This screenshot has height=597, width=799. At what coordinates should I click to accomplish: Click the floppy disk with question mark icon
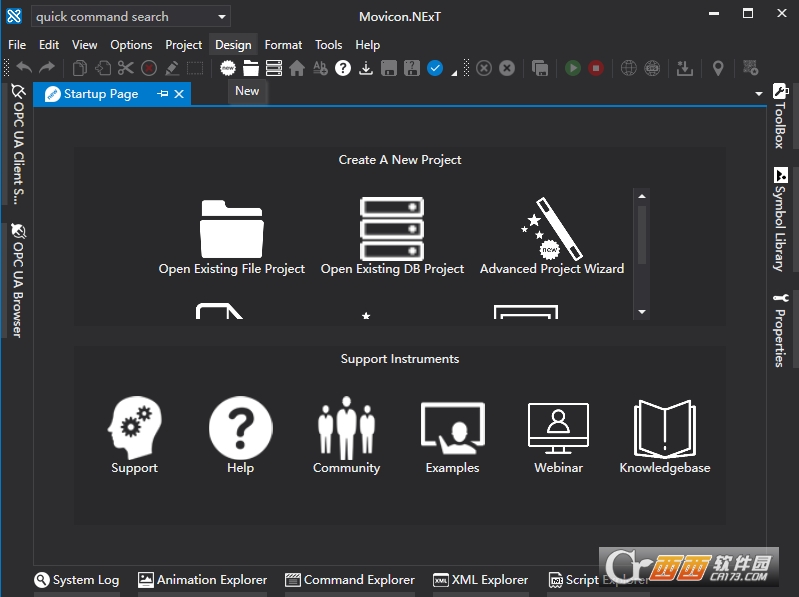412,68
